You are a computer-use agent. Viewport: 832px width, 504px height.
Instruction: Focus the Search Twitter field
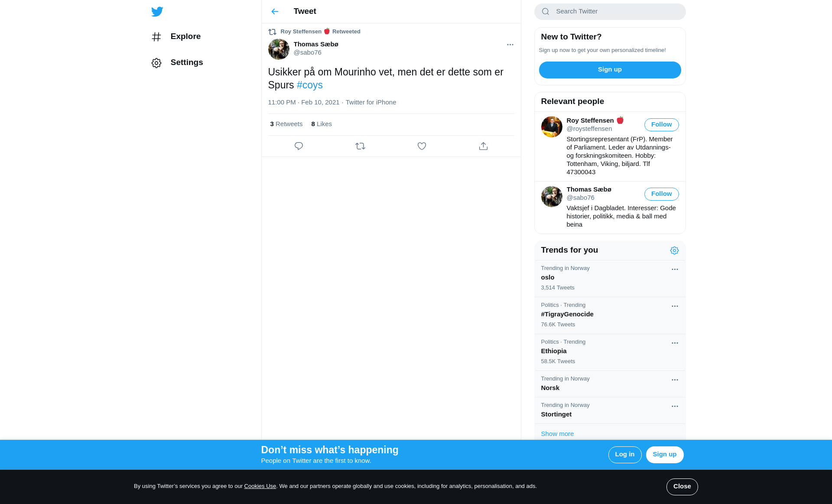click(615, 12)
